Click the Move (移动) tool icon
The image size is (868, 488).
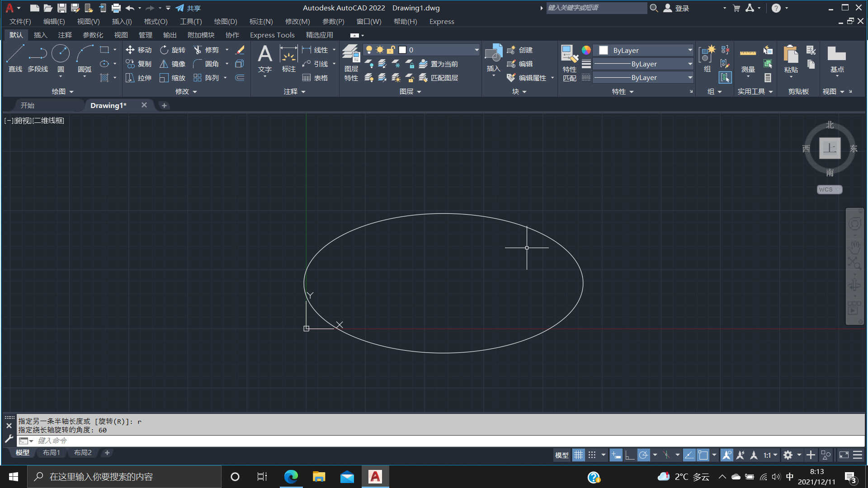coord(130,50)
